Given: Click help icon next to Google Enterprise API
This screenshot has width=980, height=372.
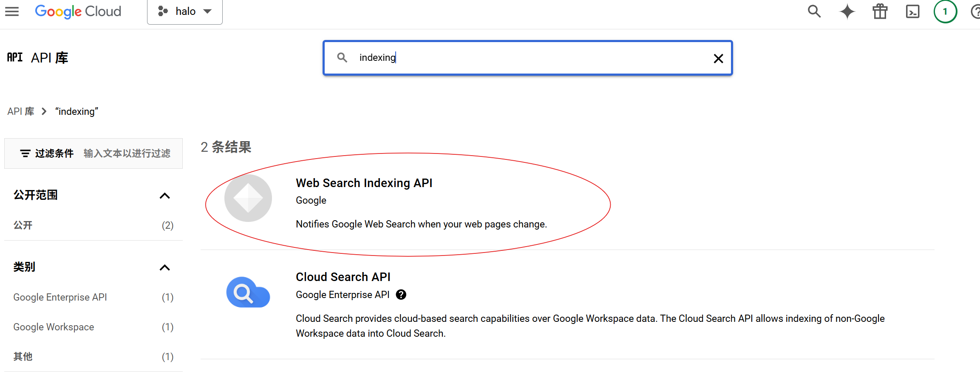Looking at the screenshot, I should coord(401,295).
